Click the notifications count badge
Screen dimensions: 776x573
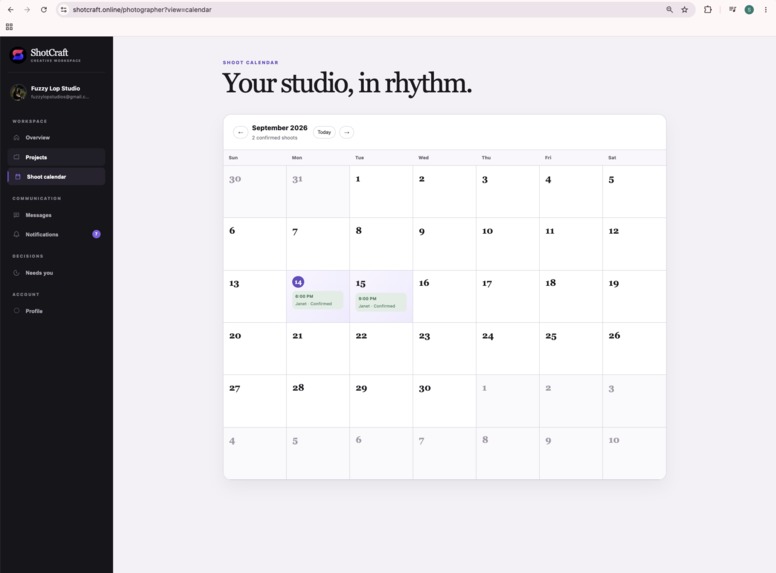click(x=97, y=234)
